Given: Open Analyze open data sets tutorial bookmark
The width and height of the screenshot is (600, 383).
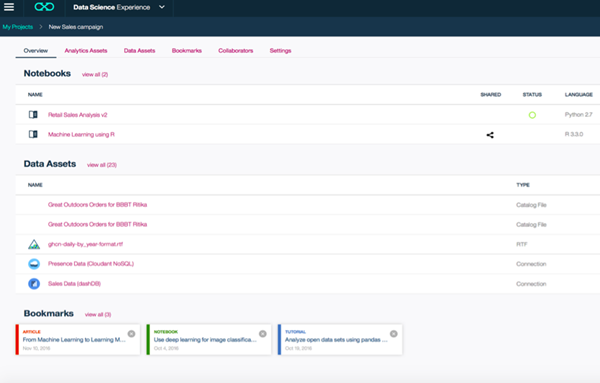Looking at the screenshot, I should tap(340, 340).
